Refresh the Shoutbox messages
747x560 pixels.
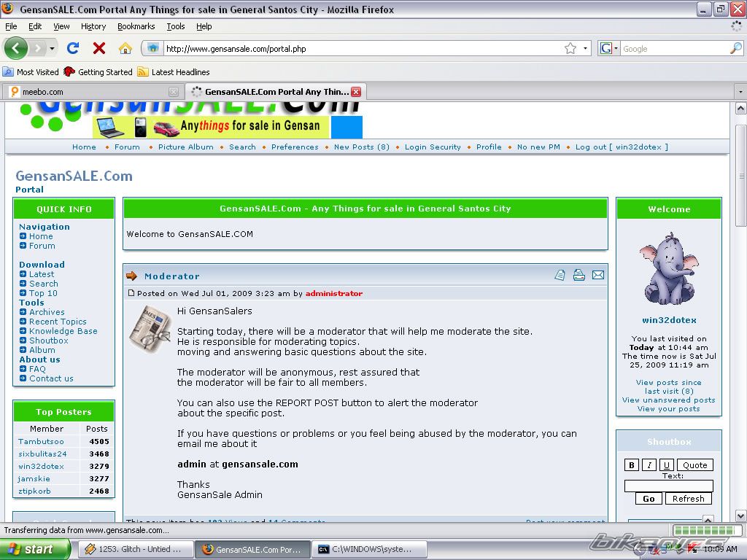(x=689, y=499)
